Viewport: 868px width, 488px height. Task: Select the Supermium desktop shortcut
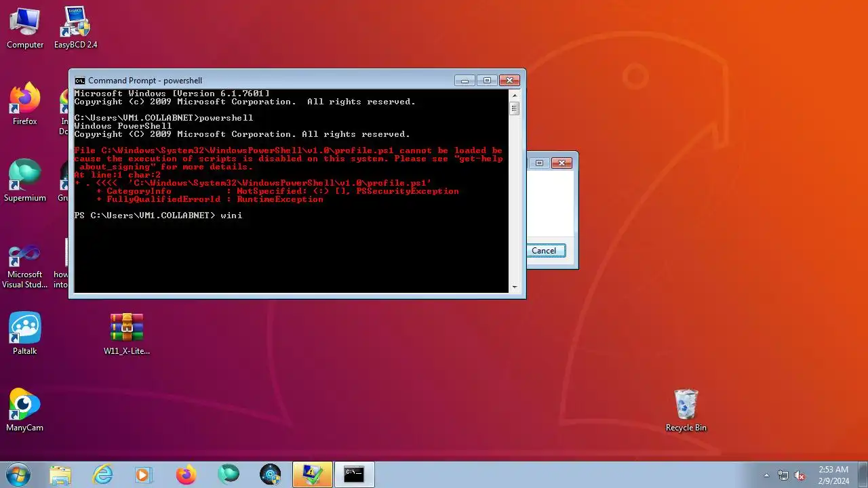25,182
